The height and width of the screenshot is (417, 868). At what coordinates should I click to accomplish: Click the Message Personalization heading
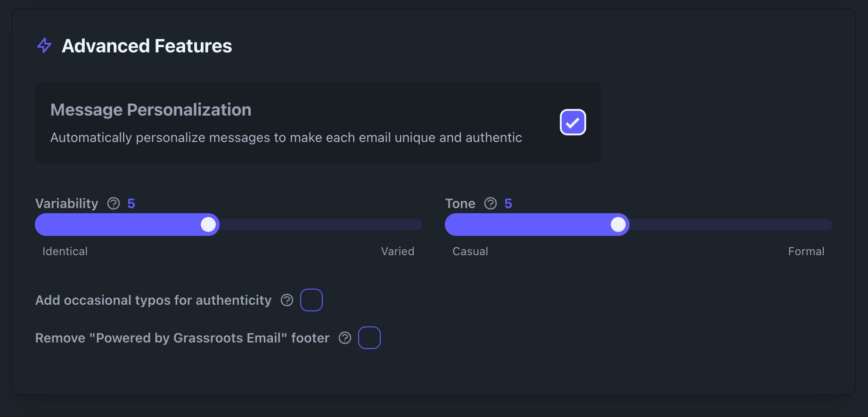pos(151,110)
